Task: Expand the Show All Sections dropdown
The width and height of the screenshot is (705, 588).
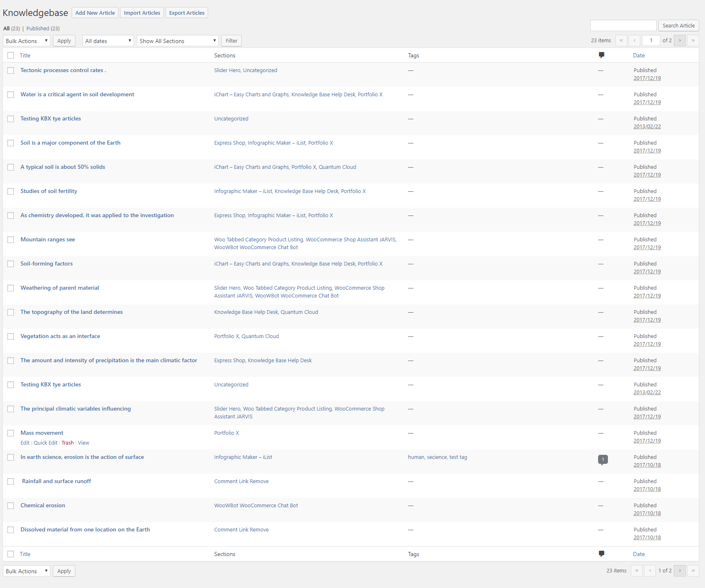Action: (178, 41)
